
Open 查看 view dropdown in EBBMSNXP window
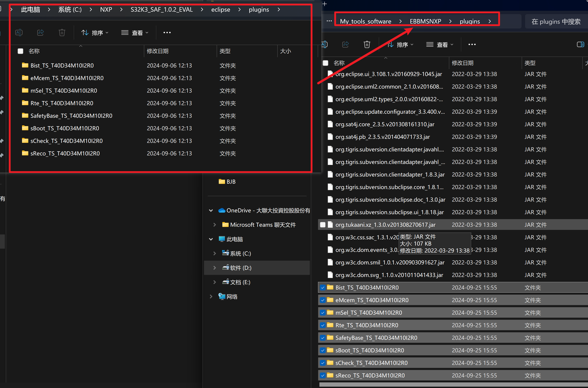click(x=440, y=45)
